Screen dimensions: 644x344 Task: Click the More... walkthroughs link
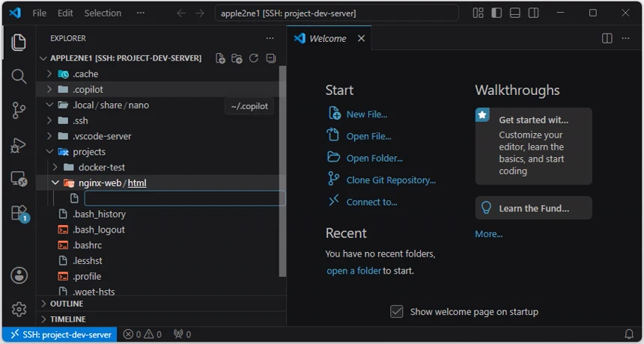[489, 234]
